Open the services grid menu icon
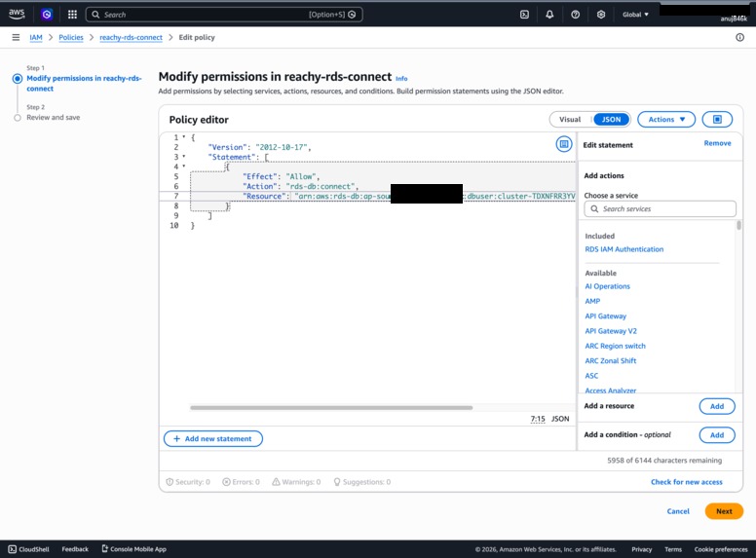 point(72,15)
